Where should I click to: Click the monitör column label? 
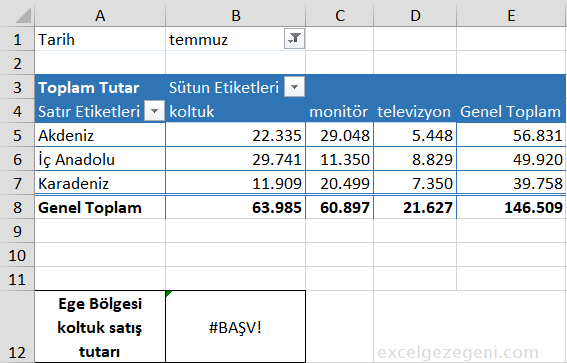pos(340,111)
